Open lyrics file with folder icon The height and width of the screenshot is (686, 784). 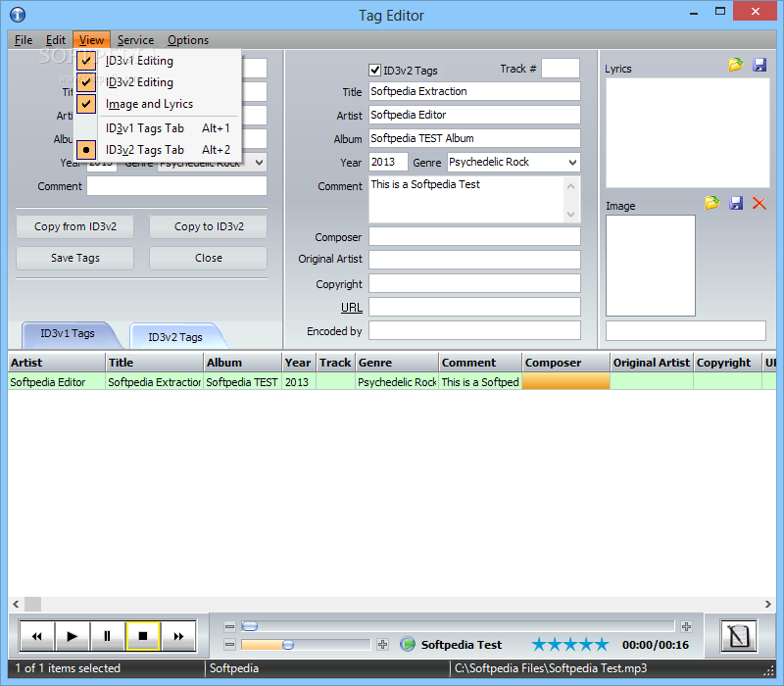click(x=735, y=65)
